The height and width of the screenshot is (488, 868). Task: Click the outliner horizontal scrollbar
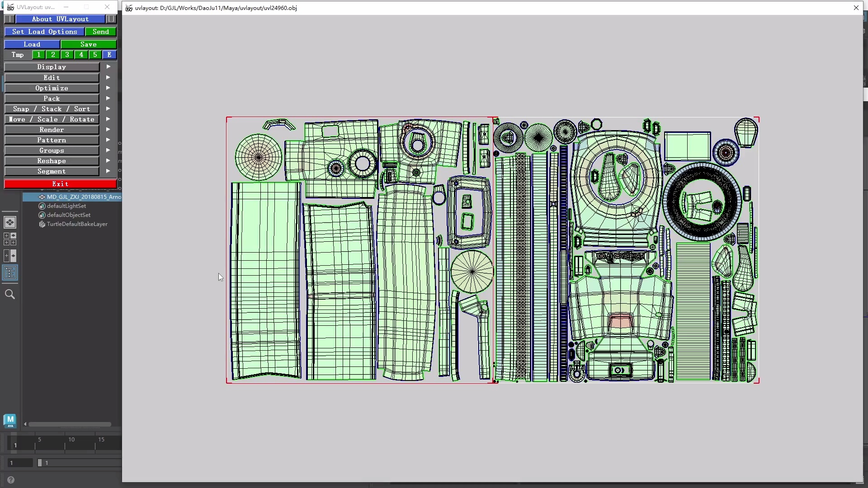coord(70,424)
